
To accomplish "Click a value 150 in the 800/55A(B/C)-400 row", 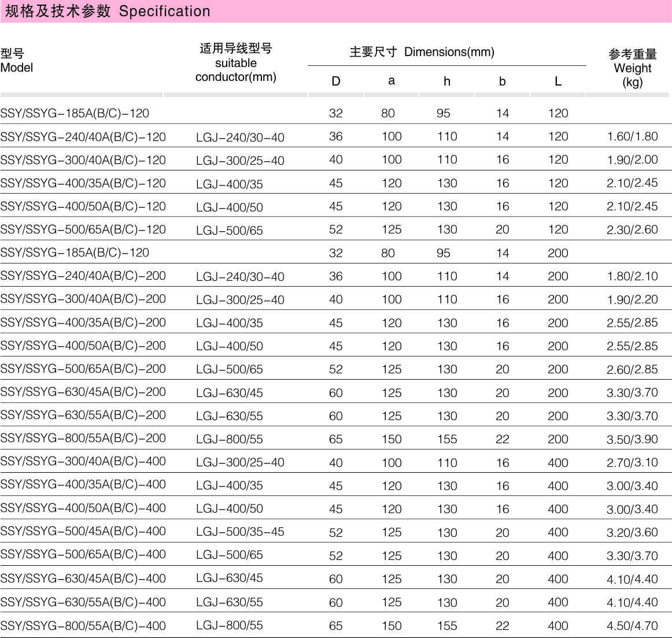I will coord(392,626).
